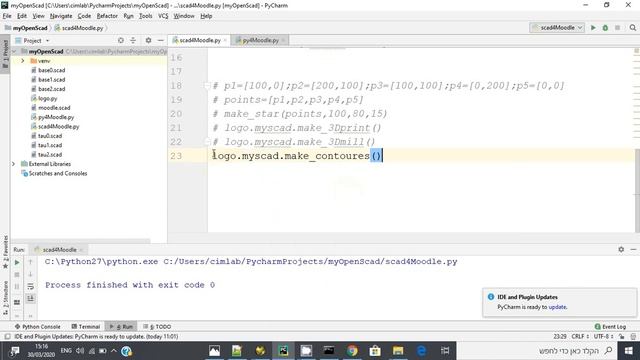Toggle tool window buttons in status bar corner

pyautogui.click(x=7, y=337)
